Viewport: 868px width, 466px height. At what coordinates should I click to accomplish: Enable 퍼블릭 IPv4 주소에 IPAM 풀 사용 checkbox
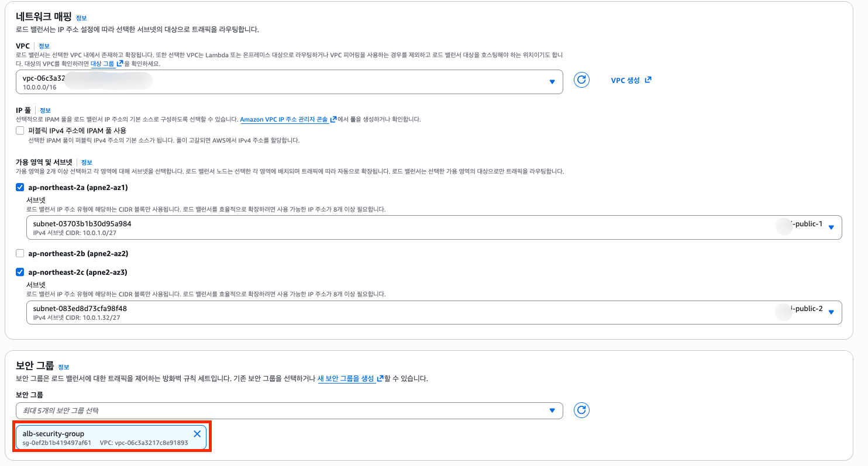(x=20, y=130)
